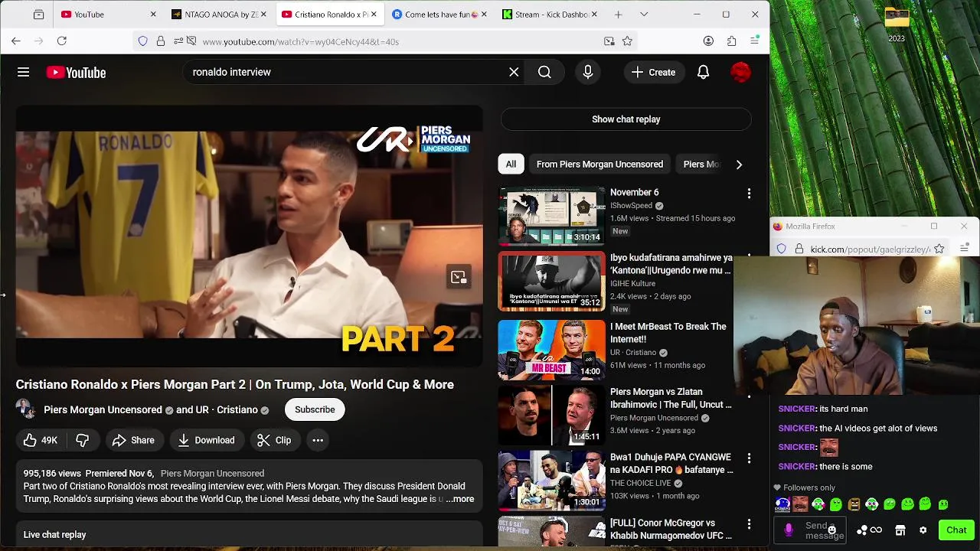Open options for the 'November 6' video
This screenshot has height=551, width=980.
(749, 194)
